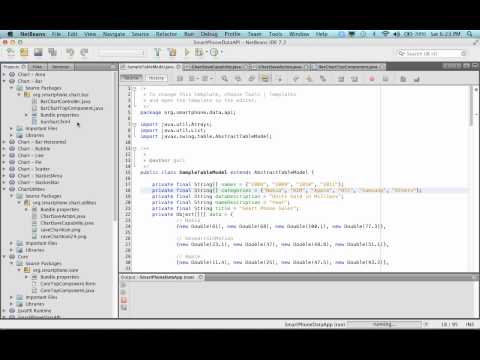This screenshot has height=360, width=480.
Task: Click the Undo toolbar icon
Action: pos(70,52)
